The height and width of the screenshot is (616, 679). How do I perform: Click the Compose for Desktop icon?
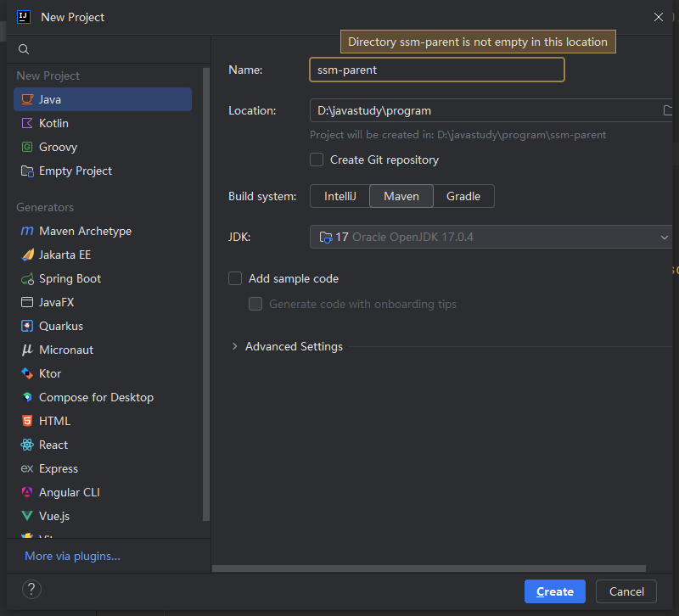coord(27,397)
